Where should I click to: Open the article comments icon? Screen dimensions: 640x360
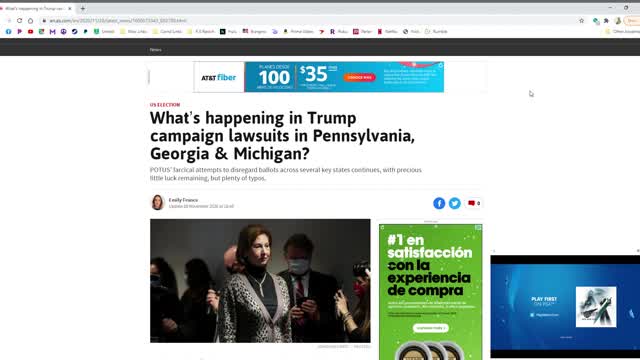click(x=473, y=203)
